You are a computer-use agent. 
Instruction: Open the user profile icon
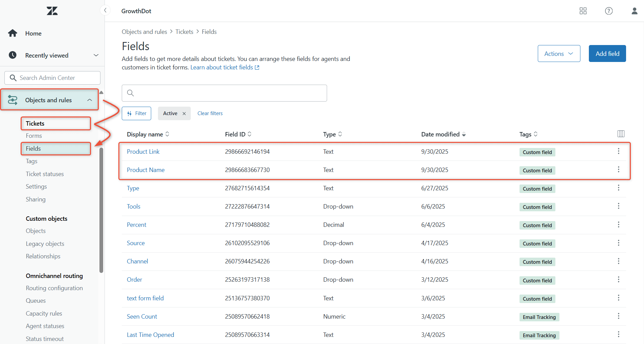click(634, 11)
